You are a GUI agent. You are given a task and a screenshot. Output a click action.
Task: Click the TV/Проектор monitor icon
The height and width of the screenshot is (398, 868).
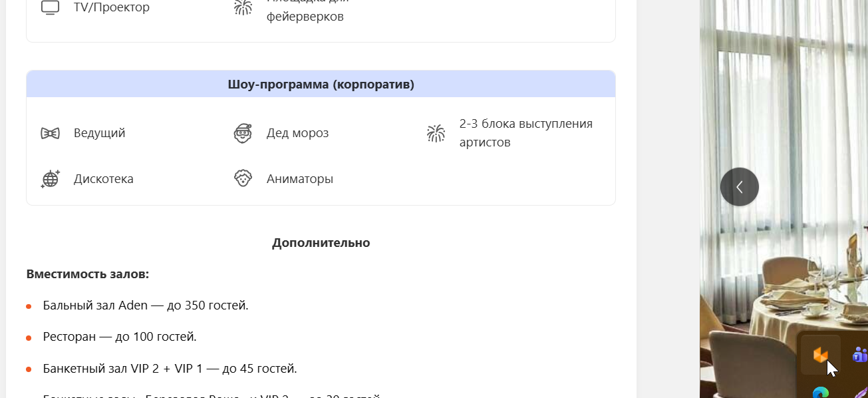click(50, 7)
